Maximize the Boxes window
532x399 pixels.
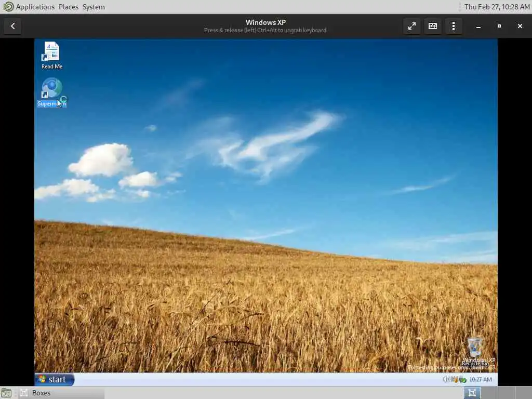point(499,26)
